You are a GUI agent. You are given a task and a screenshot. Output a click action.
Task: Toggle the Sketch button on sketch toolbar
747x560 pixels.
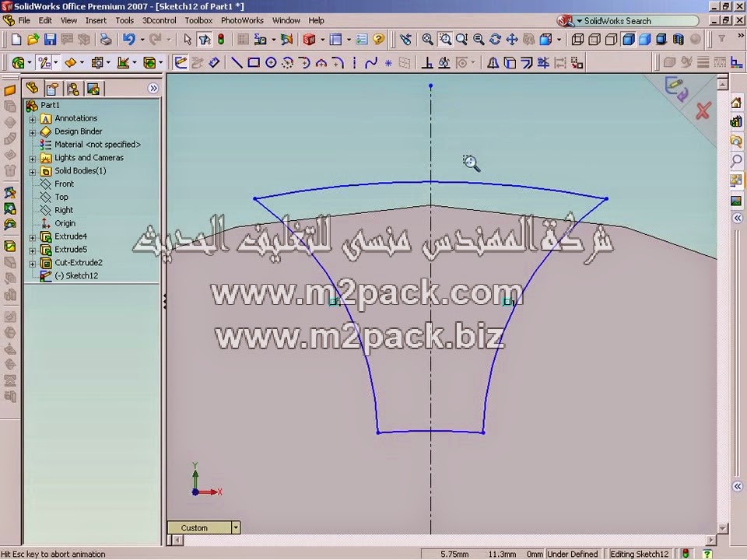tap(181, 63)
